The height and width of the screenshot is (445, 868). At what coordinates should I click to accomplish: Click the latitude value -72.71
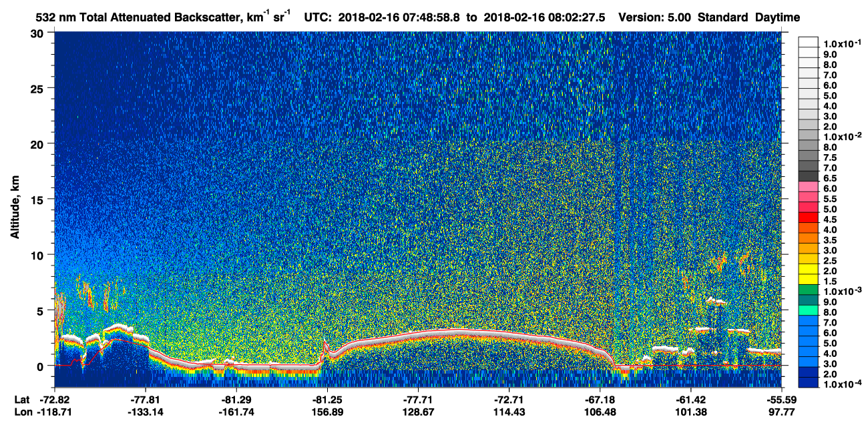[x=509, y=400]
